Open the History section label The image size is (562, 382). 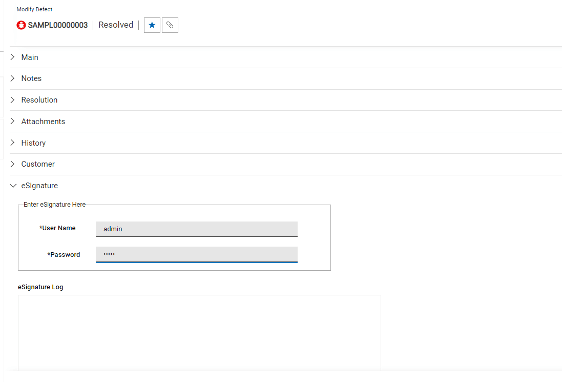(x=33, y=143)
